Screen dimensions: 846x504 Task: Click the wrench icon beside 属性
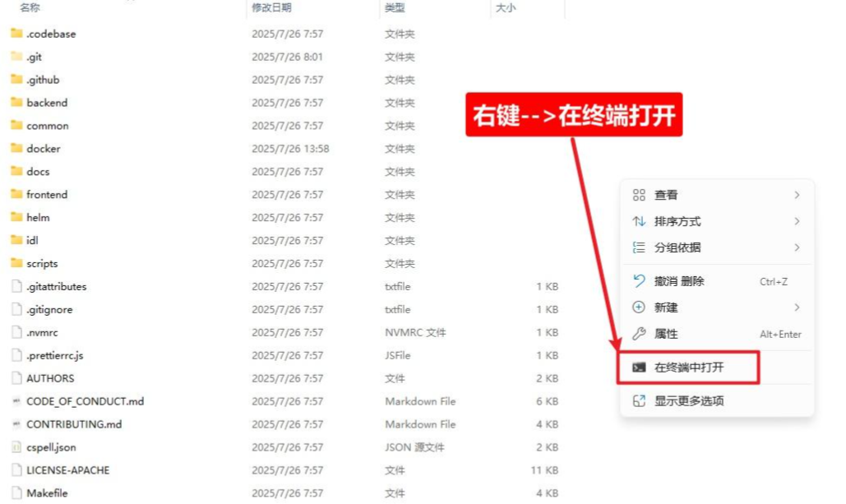pos(639,334)
